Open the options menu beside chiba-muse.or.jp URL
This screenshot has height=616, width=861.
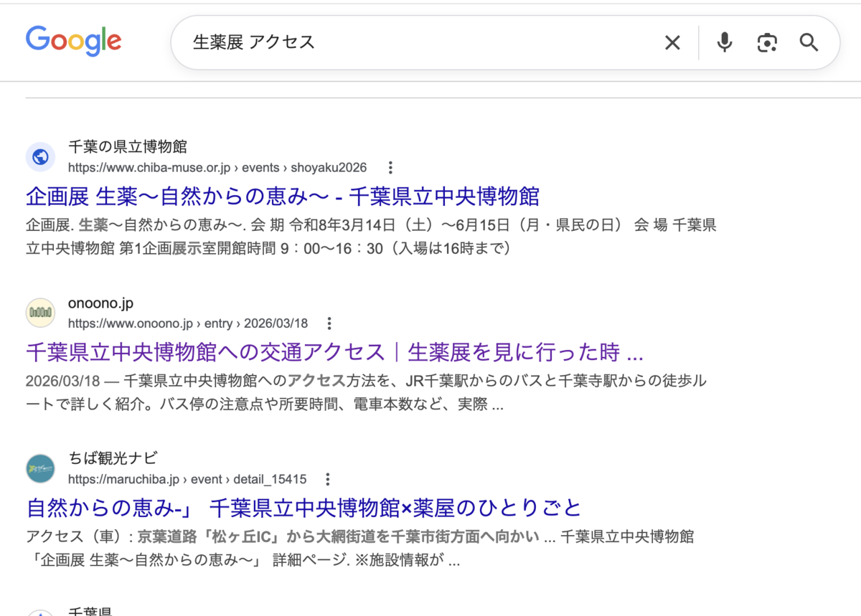390,168
